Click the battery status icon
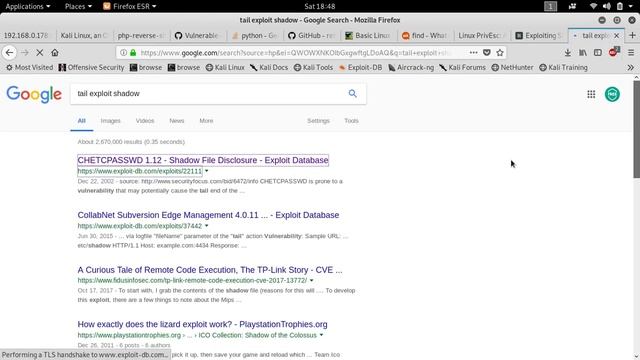The height and width of the screenshot is (360, 640). point(620,6)
